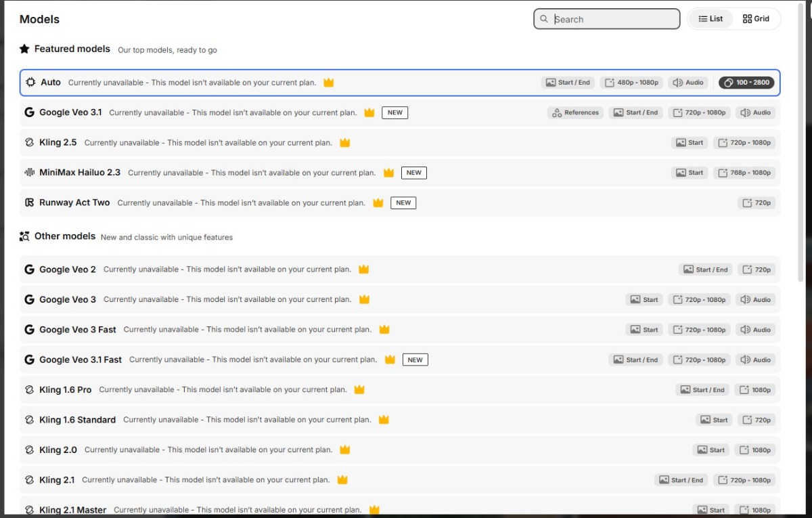Click the Kling 2.5 swirl icon
The width and height of the screenshot is (812, 518).
coord(29,143)
